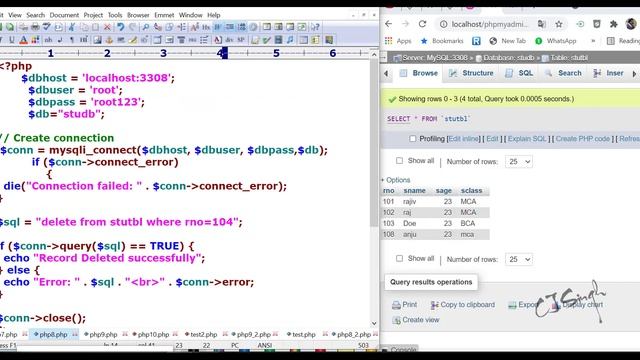
Task: Move phpMyAdmin tabs right with arrow
Action: click(x=634, y=74)
